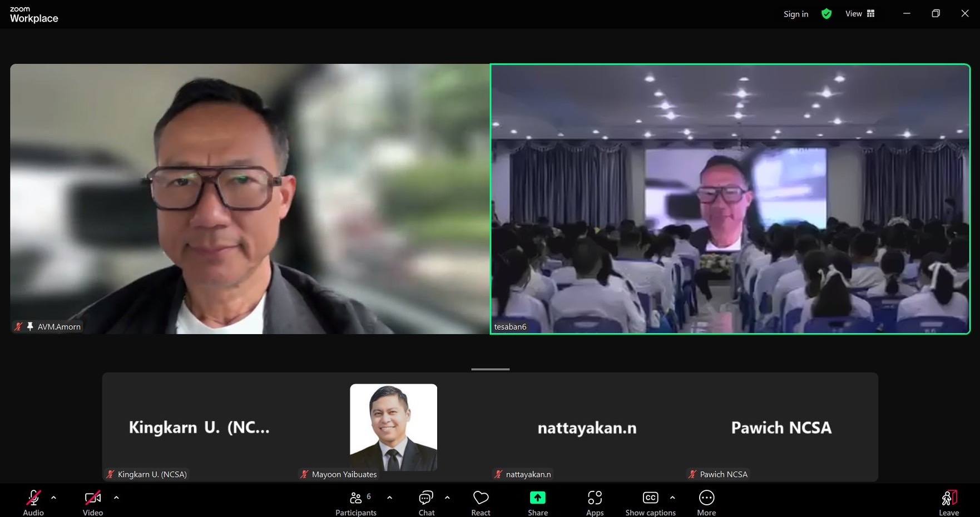The width and height of the screenshot is (980, 517).
Task: Click Sign in at top bar
Action: click(796, 14)
